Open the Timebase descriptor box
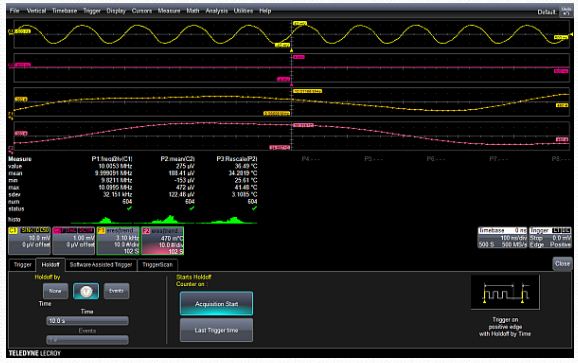578x363 pixels. tap(502, 237)
